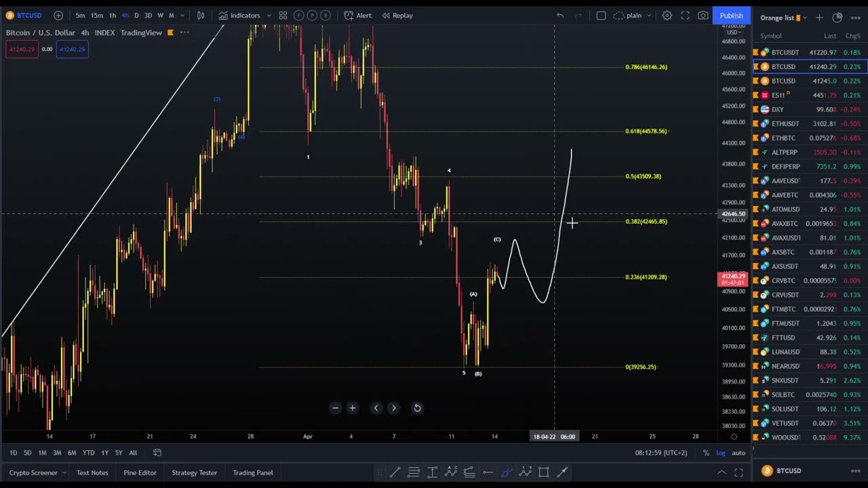Set date range to All
Image resolution: width=868 pixels, height=488 pixels.
point(133,453)
